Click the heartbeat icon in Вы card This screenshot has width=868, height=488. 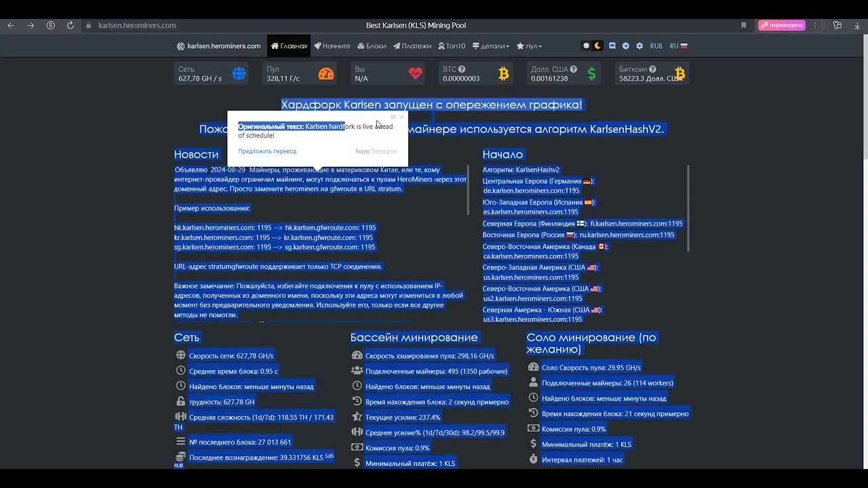click(x=415, y=74)
